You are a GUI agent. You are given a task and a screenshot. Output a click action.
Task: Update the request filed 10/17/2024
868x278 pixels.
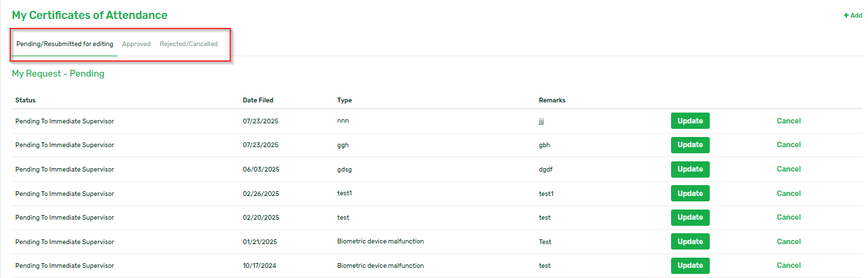(x=690, y=266)
